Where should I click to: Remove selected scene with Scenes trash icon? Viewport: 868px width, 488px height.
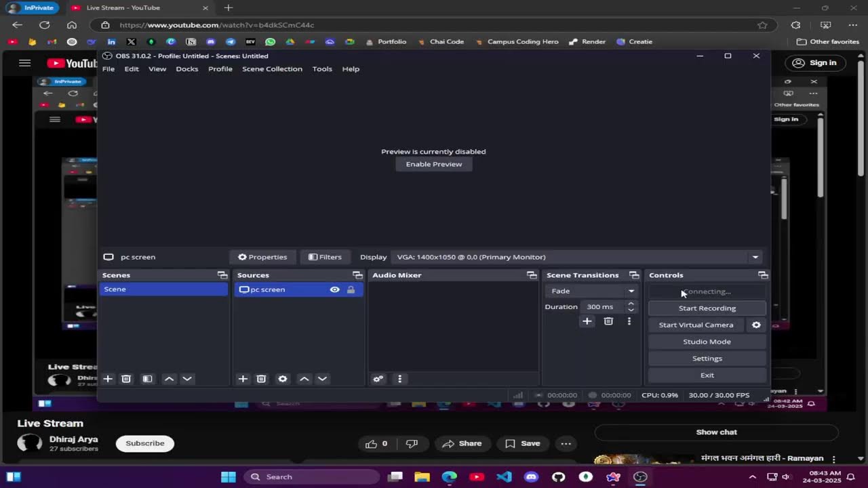point(126,379)
